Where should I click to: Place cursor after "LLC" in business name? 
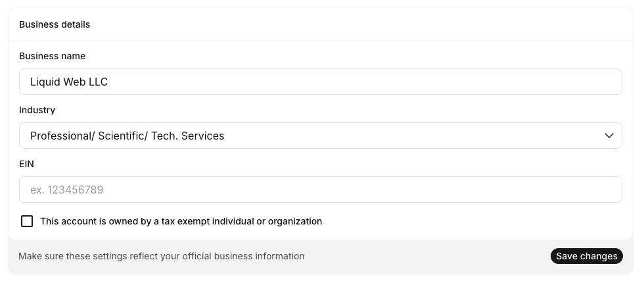click(109, 82)
